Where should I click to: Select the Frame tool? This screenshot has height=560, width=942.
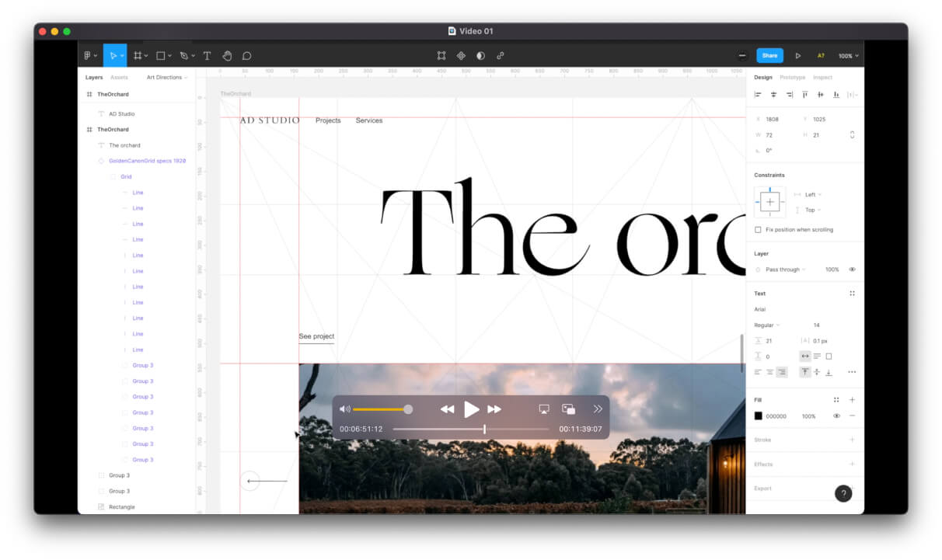(x=137, y=55)
